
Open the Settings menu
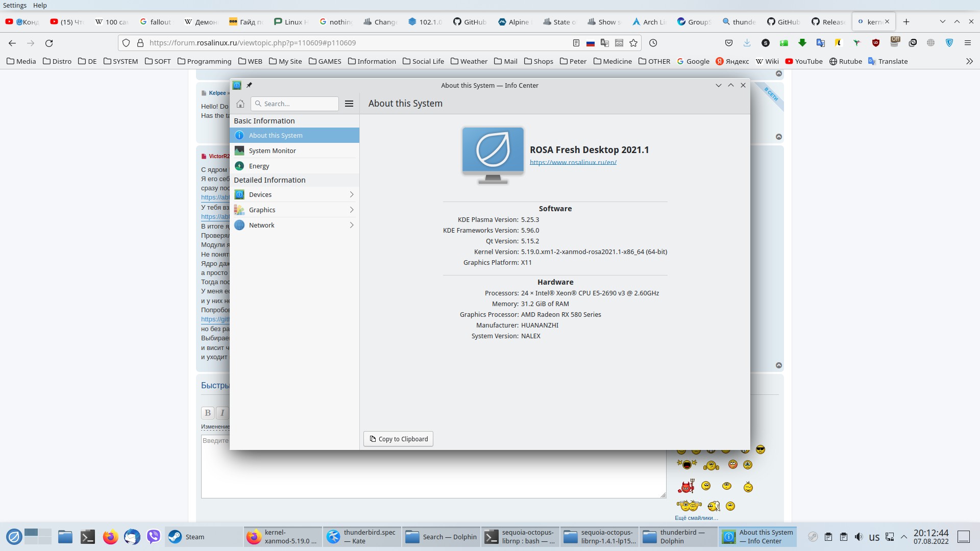(14, 5)
